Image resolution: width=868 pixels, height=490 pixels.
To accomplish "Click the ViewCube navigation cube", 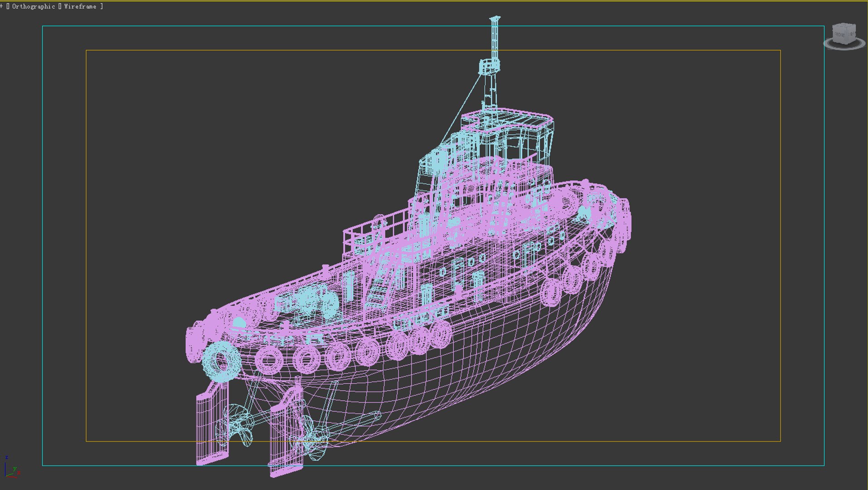I will click(844, 34).
